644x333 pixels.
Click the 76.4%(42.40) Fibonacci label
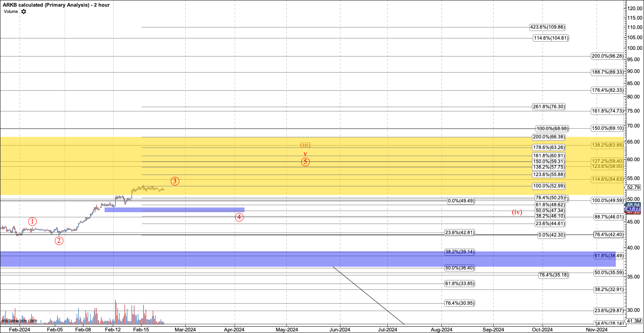click(x=609, y=235)
